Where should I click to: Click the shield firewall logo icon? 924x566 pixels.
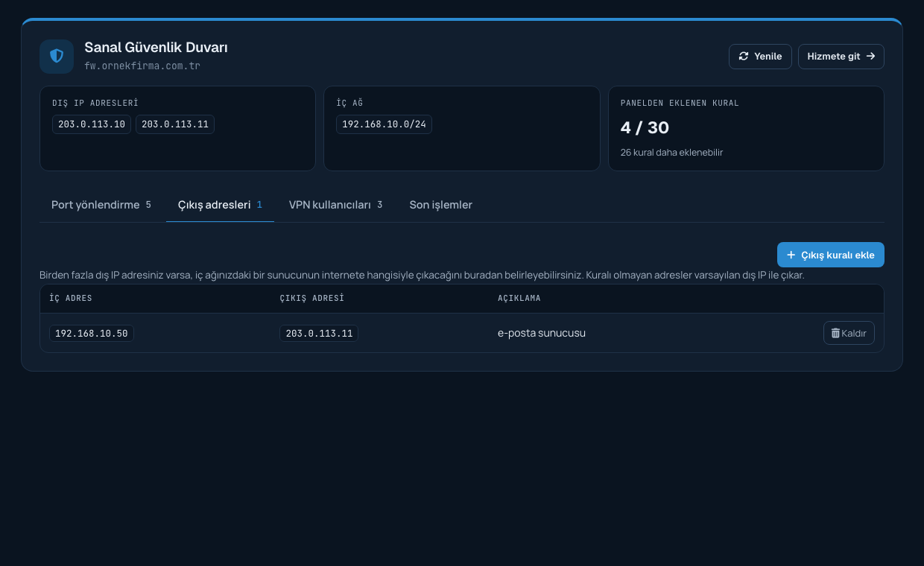tap(57, 57)
